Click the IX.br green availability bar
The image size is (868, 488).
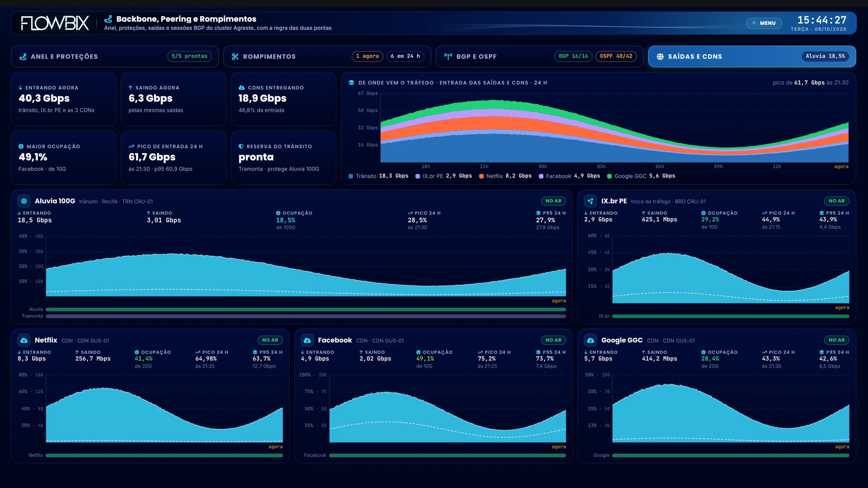coord(731,316)
